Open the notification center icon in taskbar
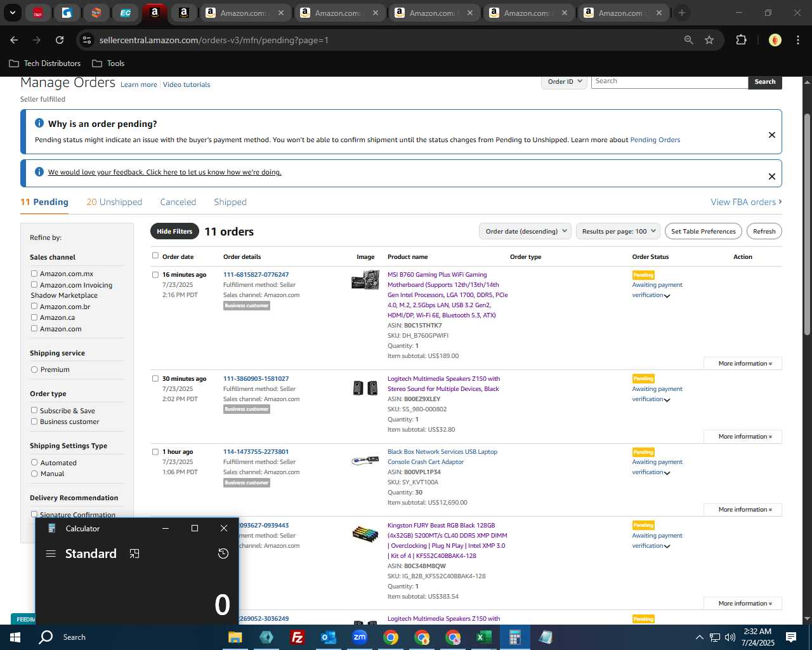The height and width of the screenshot is (650, 812). [791, 637]
